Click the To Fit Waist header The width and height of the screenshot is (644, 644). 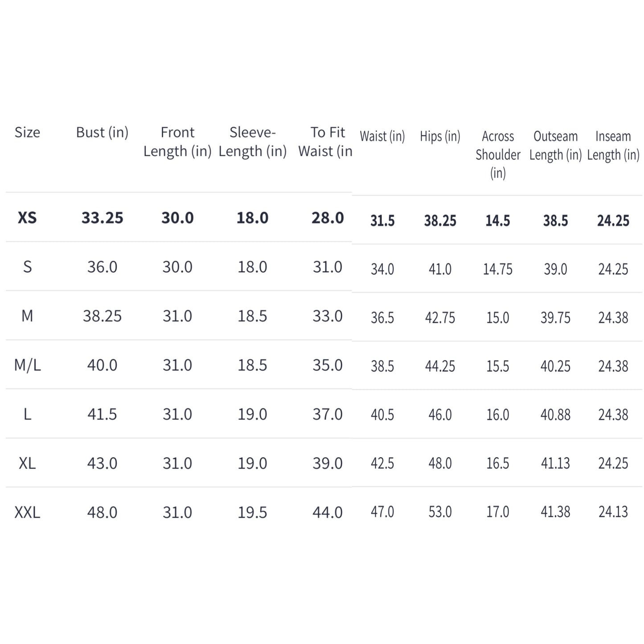327,142
